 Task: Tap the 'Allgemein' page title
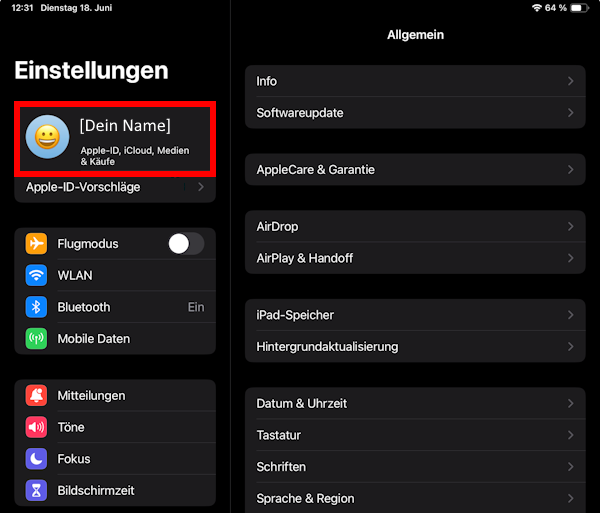415,35
